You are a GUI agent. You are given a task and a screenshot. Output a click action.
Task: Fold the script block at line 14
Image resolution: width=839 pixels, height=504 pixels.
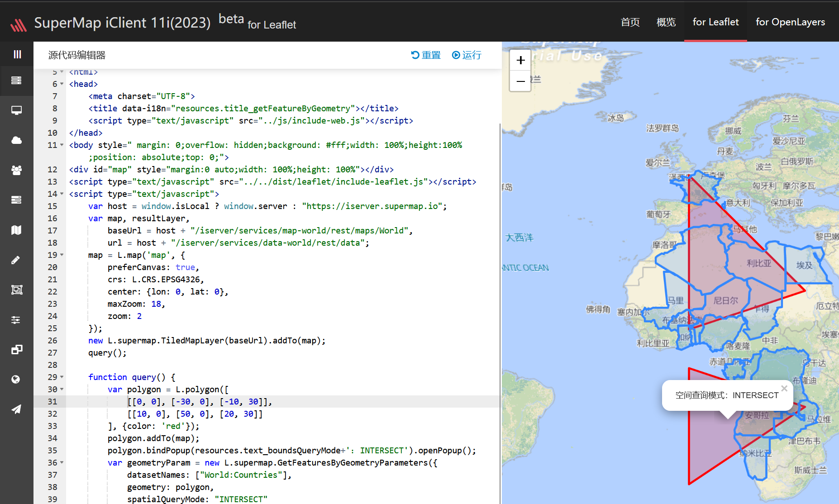[x=62, y=194]
